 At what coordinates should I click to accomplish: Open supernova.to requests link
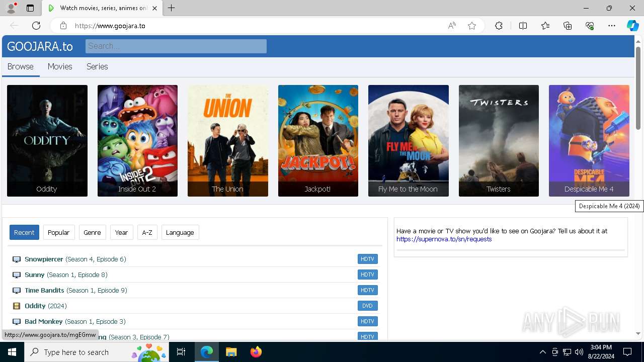pyautogui.click(x=444, y=239)
